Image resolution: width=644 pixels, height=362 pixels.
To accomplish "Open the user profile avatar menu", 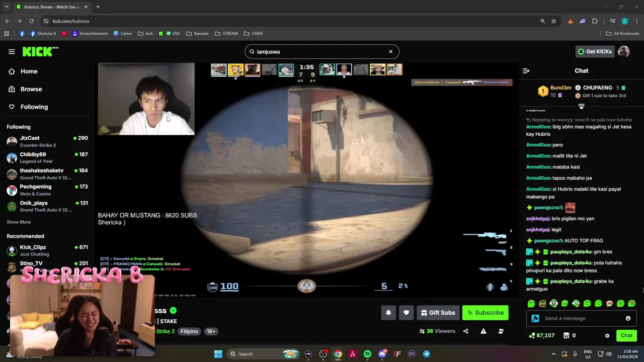I will point(623,51).
